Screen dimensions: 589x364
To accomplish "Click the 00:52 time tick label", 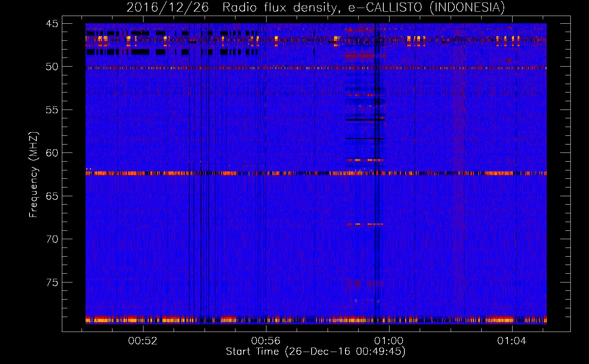I will coord(143,341).
